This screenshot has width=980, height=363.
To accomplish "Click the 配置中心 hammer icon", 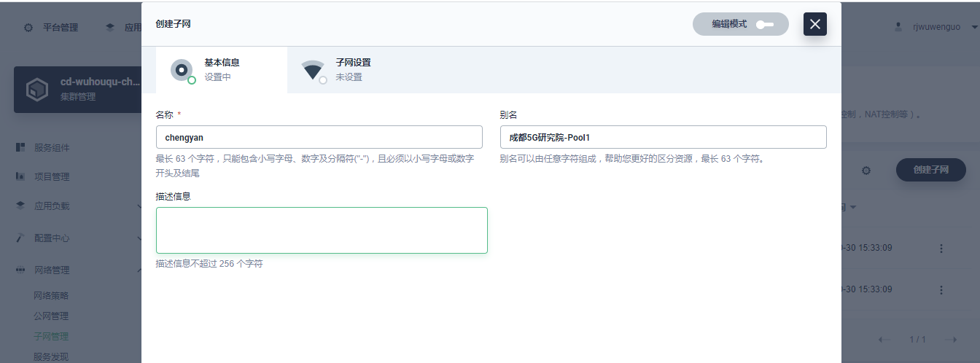I will 21,238.
